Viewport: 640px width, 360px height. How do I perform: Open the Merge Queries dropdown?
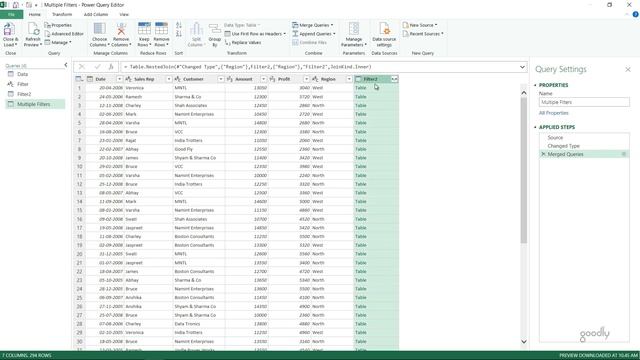click(x=332, y=25)
